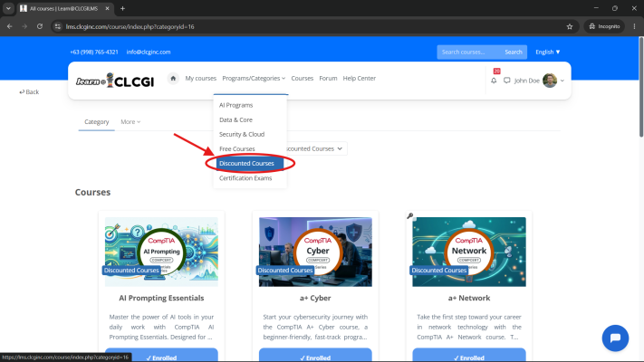This screenshot has height=362, width=644.
Task: Open the Discounted Courses category selector
Action: click(x=315, y=148)
